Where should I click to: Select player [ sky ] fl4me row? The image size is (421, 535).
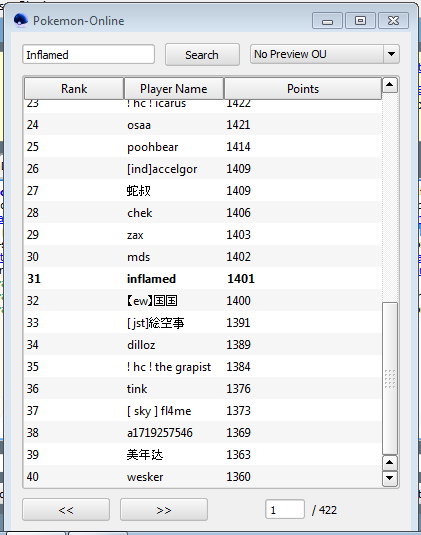203,411
